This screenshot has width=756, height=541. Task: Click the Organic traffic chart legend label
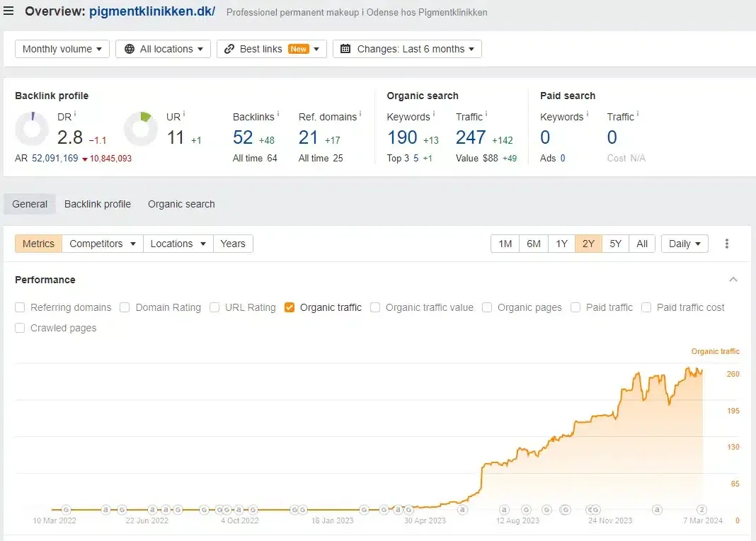(x=715, y=351)
